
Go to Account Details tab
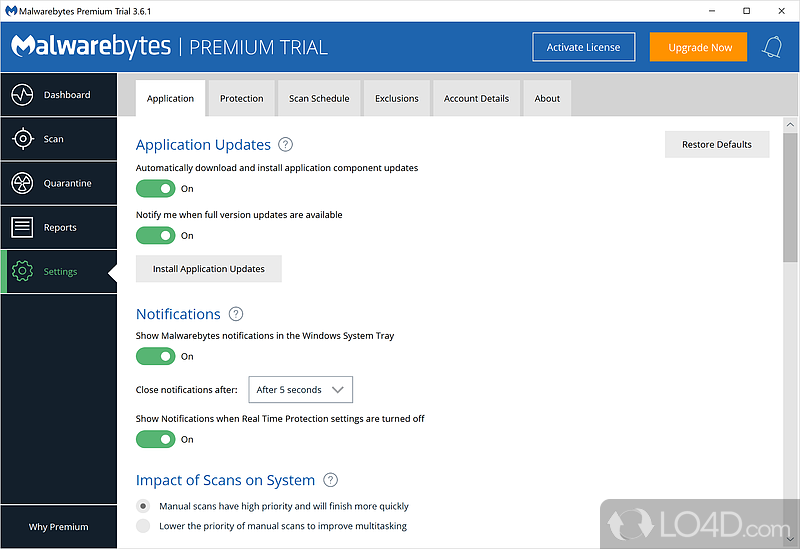pos(477,98)
